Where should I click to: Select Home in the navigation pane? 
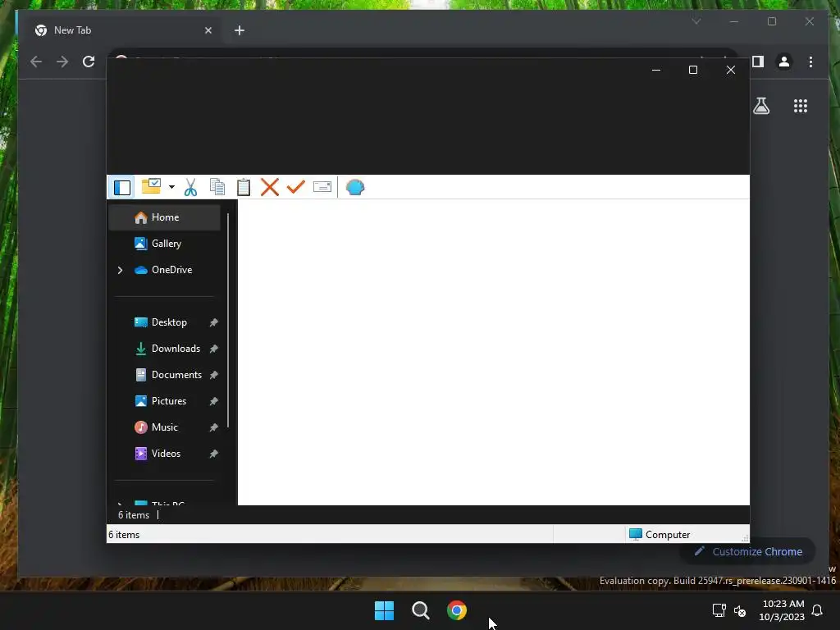click(x=164, y=217)
